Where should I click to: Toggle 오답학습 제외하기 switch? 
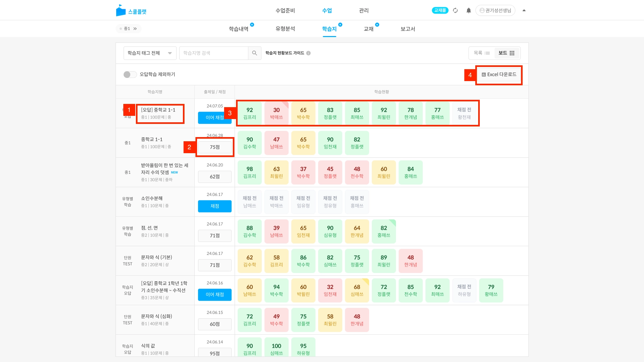click(x=130, y=74)
